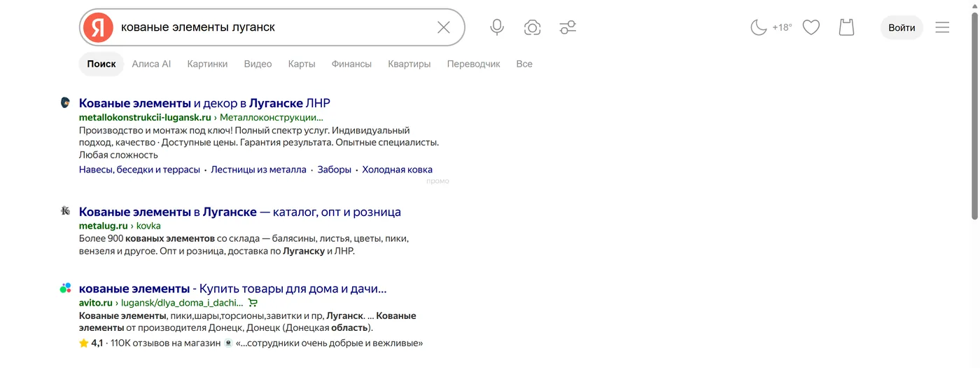Open the Все tab
This screenshot has width=980, height=368.
(x=524, y=64)
